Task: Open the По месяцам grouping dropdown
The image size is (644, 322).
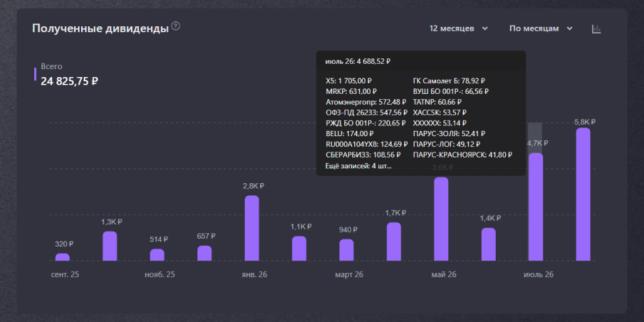Action: point(541,28)
